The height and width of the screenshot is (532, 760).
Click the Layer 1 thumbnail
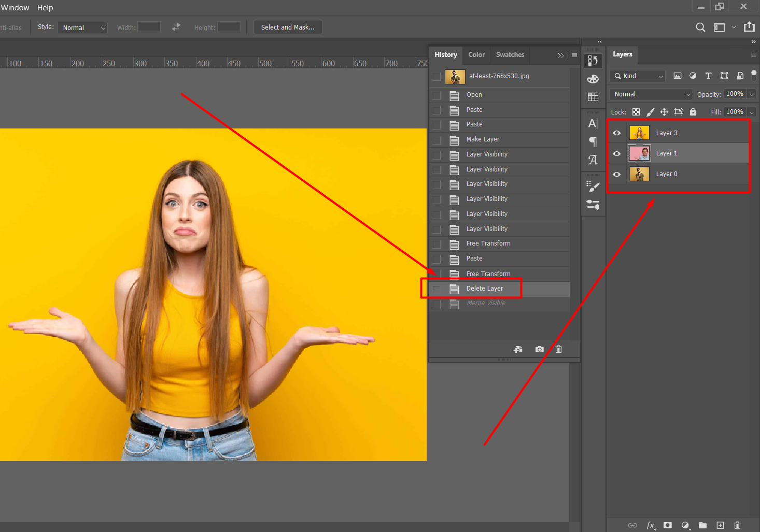[639, 153]
